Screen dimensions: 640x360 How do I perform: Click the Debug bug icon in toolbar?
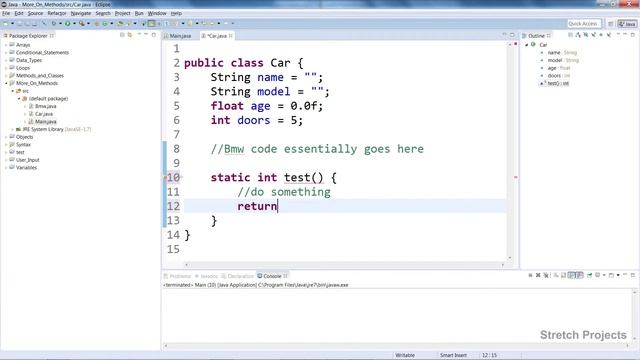click(x=54, y=24)
